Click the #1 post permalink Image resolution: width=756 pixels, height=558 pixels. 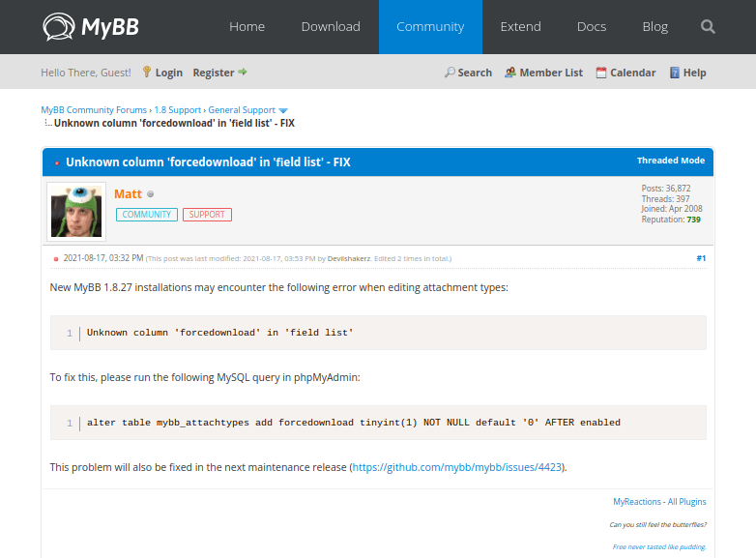pos(701,258)
